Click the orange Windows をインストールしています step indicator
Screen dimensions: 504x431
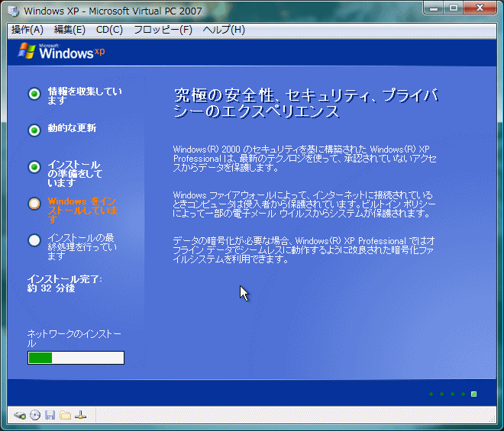tap(34, 204)
